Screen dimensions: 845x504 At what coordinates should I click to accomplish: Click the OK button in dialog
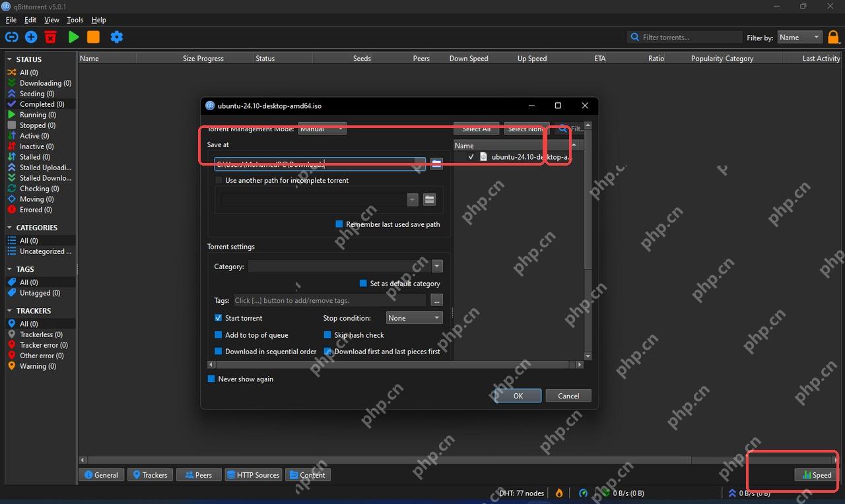(x=518, y=396)
